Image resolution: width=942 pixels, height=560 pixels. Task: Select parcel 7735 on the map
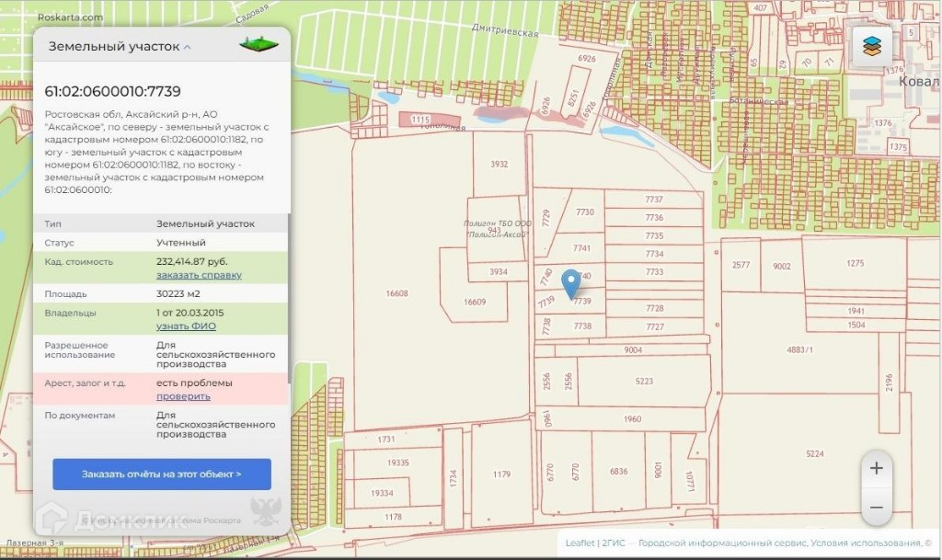coord(654,236)
